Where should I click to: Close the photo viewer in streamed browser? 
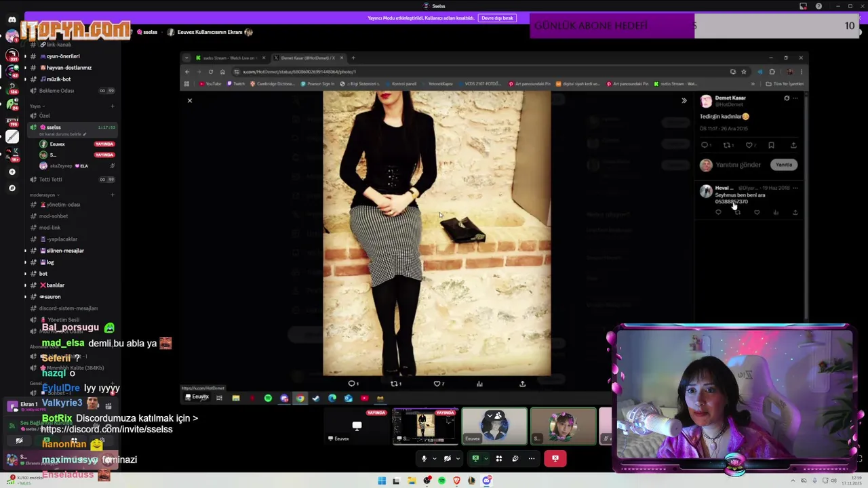190,100
